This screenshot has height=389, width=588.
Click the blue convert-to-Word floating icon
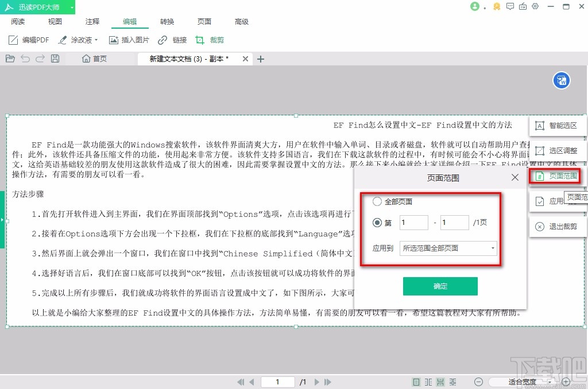tap(562, 80)
